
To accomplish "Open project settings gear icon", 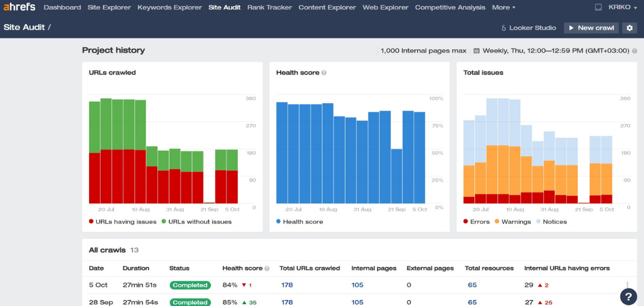I will (630, 28).
